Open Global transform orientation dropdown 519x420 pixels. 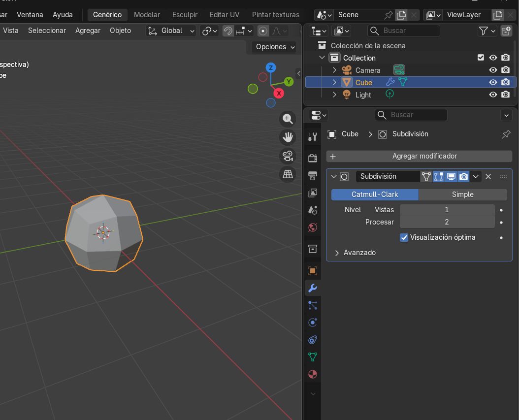[x=171, y=31]
